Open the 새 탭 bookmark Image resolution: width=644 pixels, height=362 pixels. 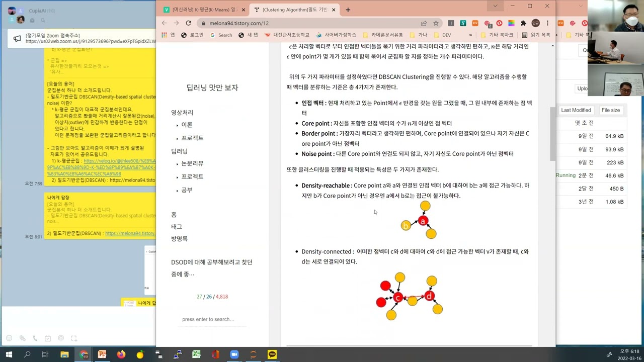point(248,35)
